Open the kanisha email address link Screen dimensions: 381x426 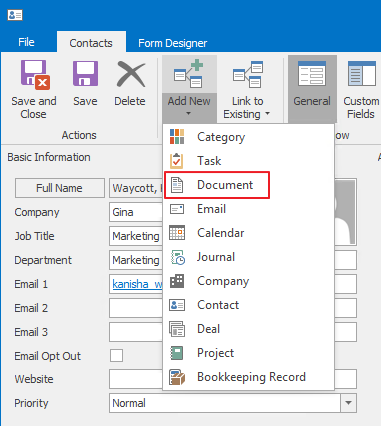point(137,284)
